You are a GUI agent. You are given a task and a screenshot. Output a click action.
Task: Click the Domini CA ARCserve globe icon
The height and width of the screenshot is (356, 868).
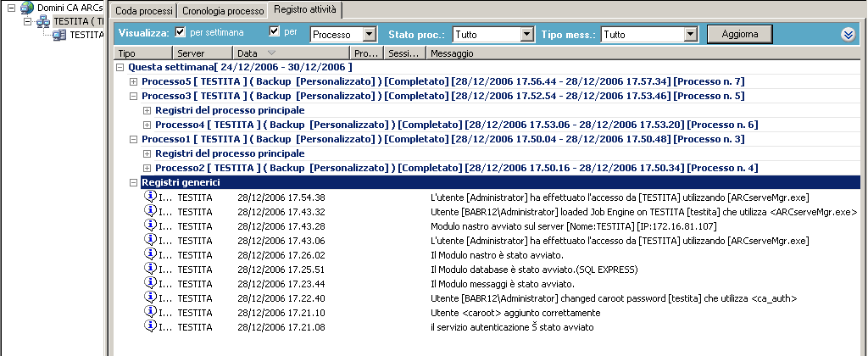point(26,8)
